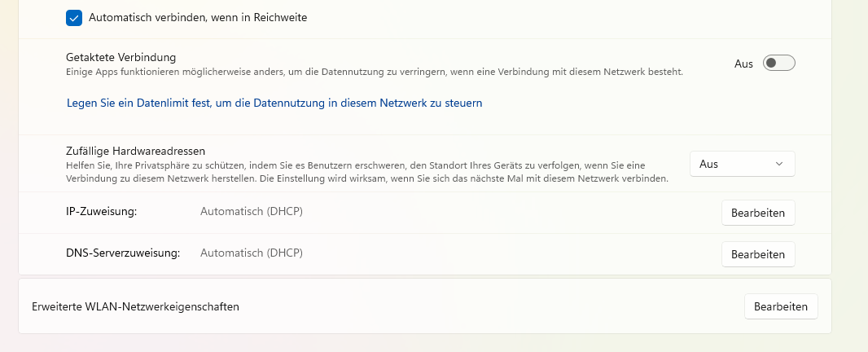The image size is (868, 352).
Task: Click the 'IP-Zuweisung:' label
Action: point(101,212)
